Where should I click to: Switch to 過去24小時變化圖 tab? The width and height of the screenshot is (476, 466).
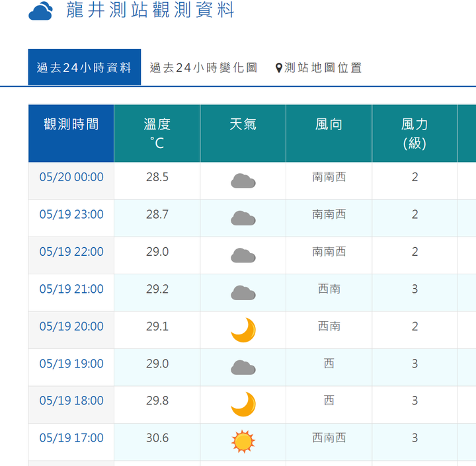click(x=204, y=67)
